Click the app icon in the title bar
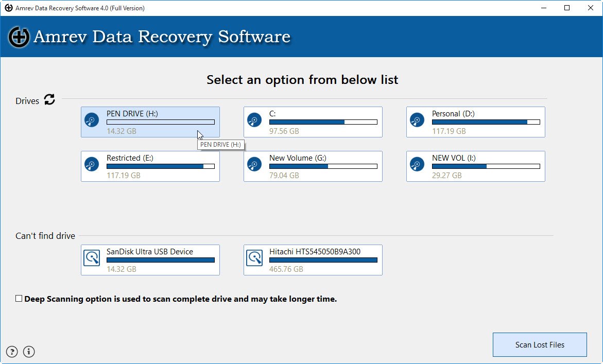Image resolution: width=603 pixels, height=364 pixels. point(7,8)
